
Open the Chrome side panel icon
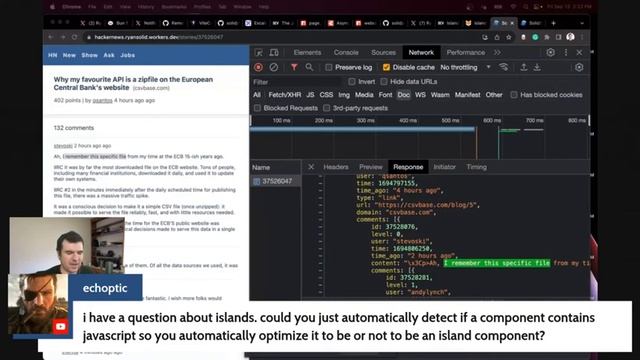559,37
